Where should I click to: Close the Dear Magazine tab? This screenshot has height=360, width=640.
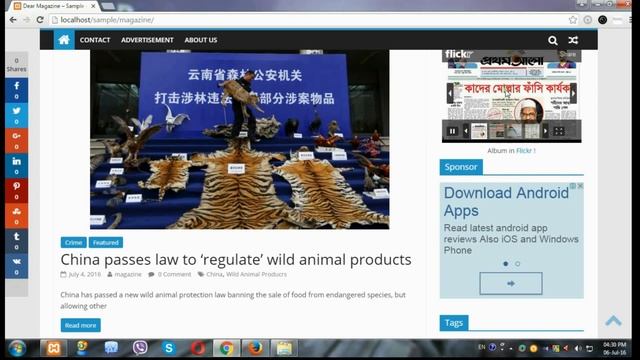(x=93, y=6)
